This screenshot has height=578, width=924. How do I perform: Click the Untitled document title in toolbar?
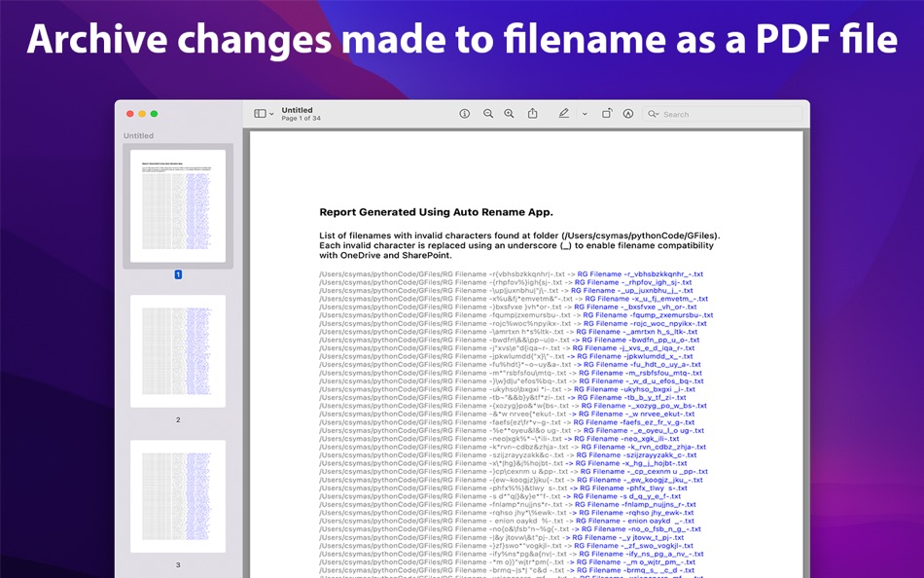297,110
